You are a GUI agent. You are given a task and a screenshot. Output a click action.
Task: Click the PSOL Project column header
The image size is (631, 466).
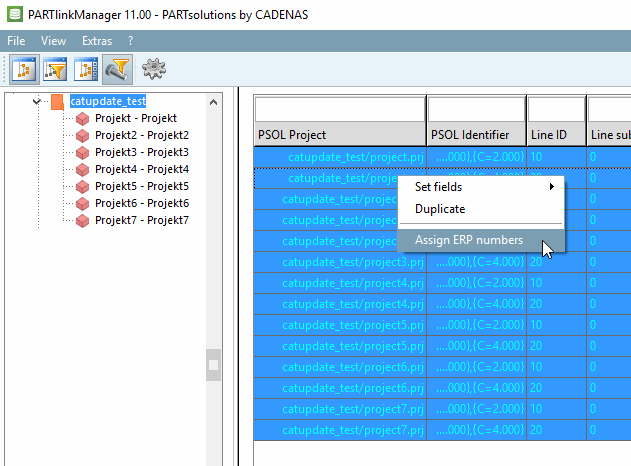[340, 135]
